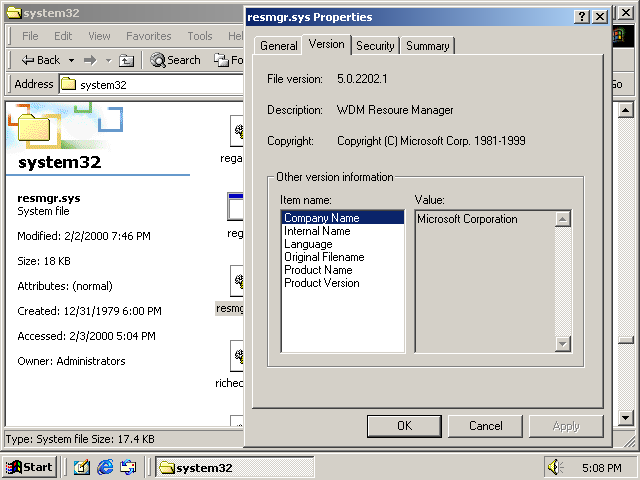Switch to the General tab
The width and height of the screenshot is (640, 480).
pyautogui.click(x=279, y=46)
